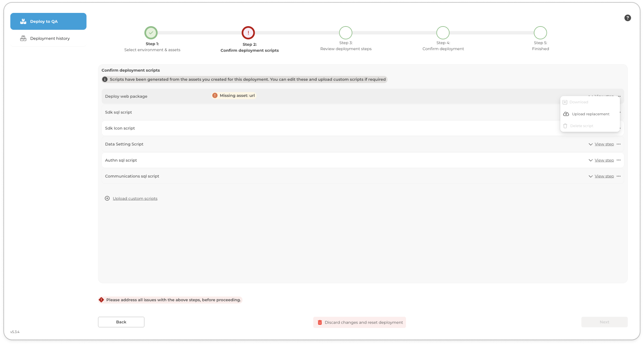Select Deploy to QA sidebar item
Viewport: 644px width, 345px height.
point(48,21)
